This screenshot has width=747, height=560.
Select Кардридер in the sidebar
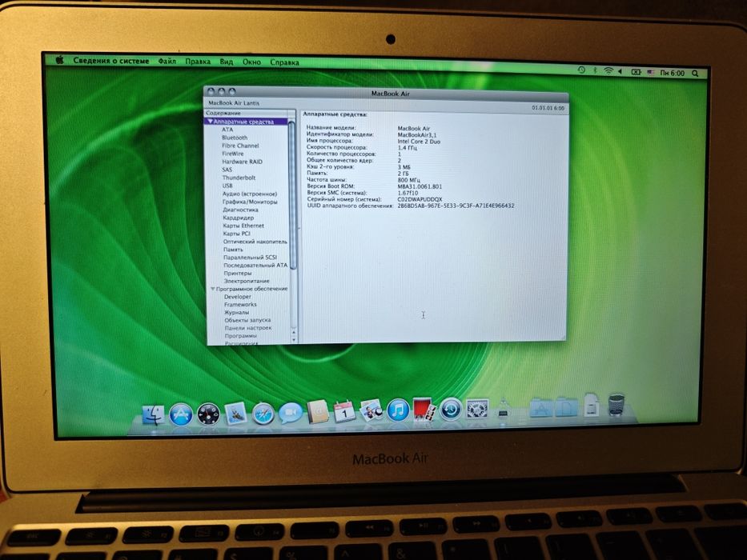[239, 218]
